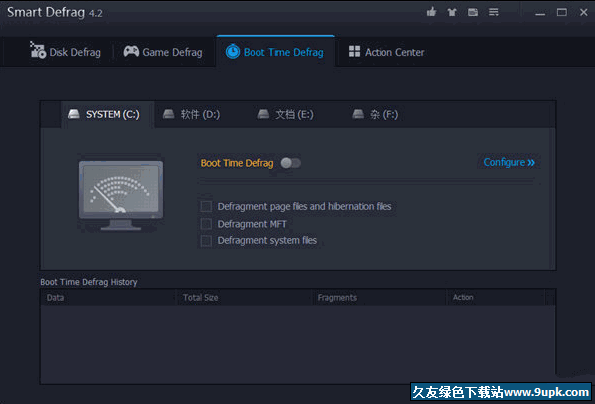Click the 软件 (D:) drive icon
This screenshot has height=404, width=595.
[x=168, y=114]
